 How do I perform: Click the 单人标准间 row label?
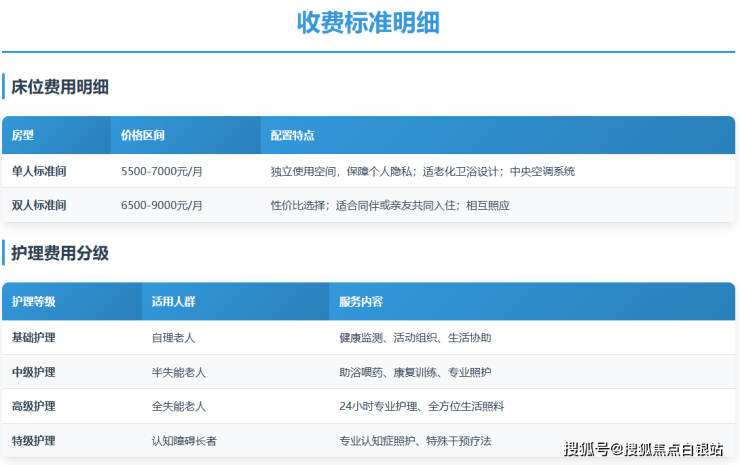coord(39,171)
